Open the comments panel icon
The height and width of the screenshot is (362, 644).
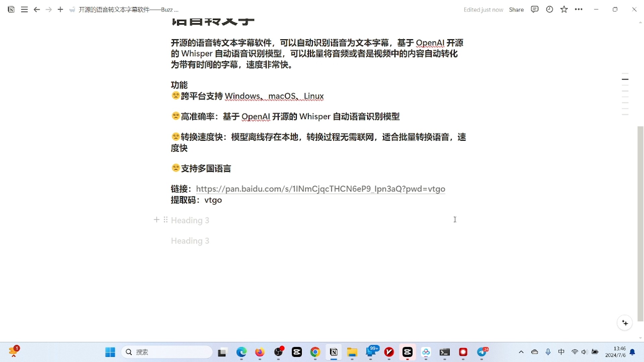(535, 9)
